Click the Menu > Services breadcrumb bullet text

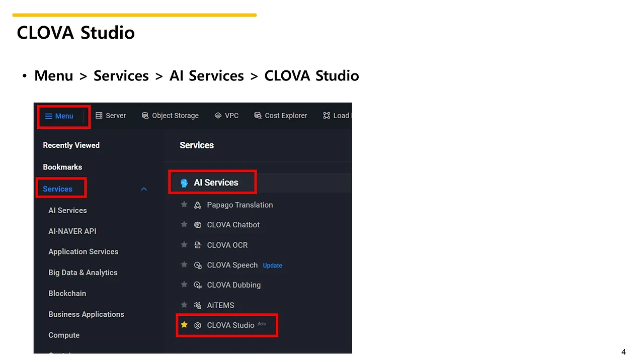(x=197, y=76)
